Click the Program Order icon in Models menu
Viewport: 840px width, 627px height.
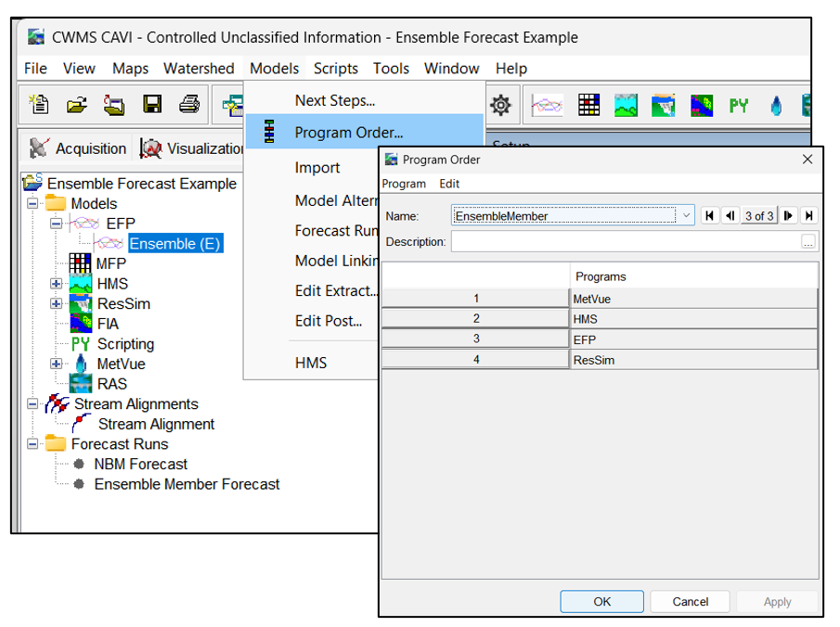click(269, 132)
